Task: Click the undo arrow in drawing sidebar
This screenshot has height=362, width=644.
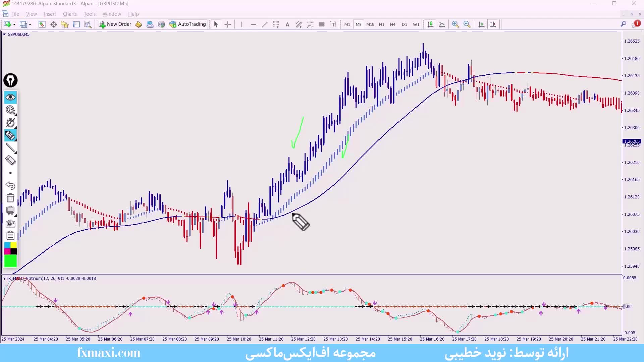Action: (10, 185)
